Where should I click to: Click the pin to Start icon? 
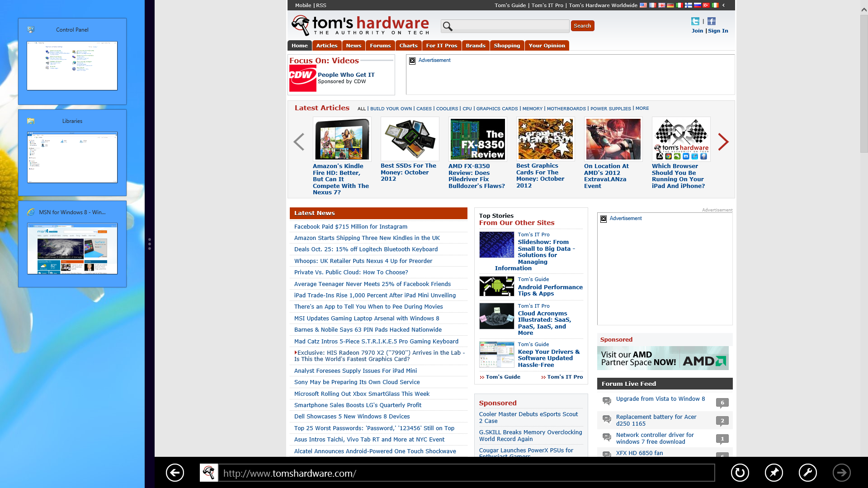[774, 473]
